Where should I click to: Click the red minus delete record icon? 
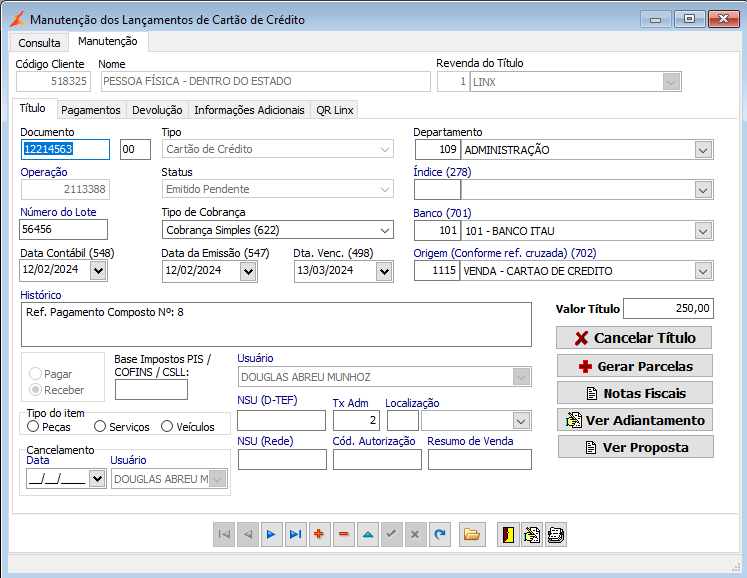[x=344, y=535]
